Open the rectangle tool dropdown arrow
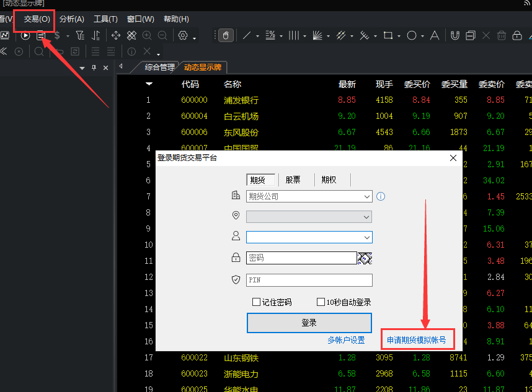This screenshot has width=532, height=392. [x=399, y=36]
